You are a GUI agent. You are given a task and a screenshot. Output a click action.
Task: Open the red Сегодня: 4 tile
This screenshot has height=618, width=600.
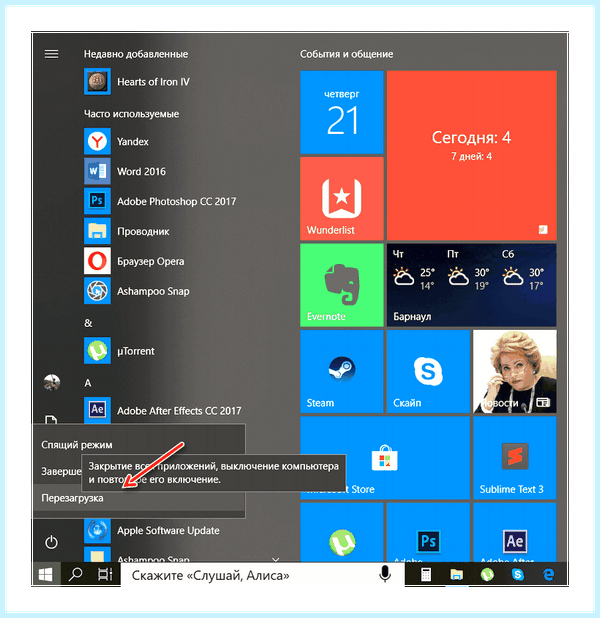pos(471,155)
